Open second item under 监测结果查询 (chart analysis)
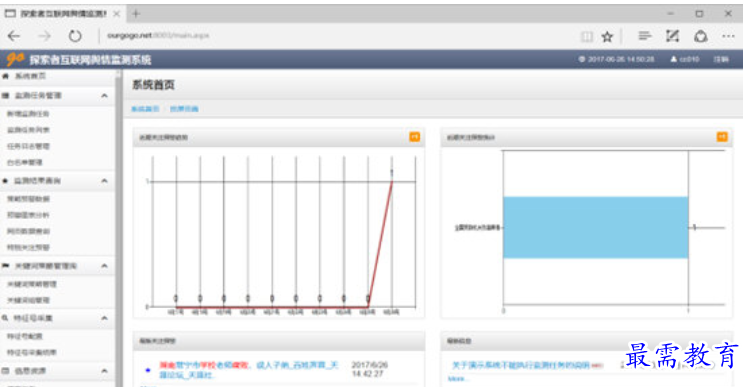 (28, 215)
